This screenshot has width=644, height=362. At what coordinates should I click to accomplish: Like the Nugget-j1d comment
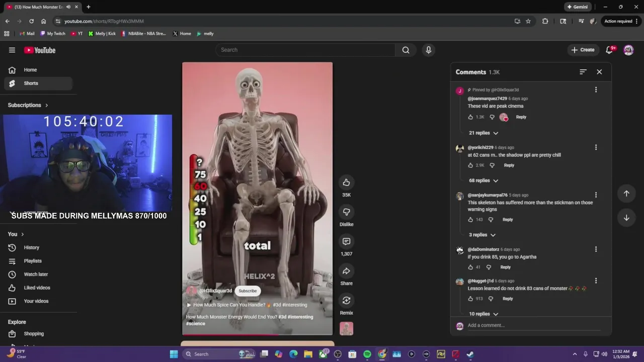(470, 299)
